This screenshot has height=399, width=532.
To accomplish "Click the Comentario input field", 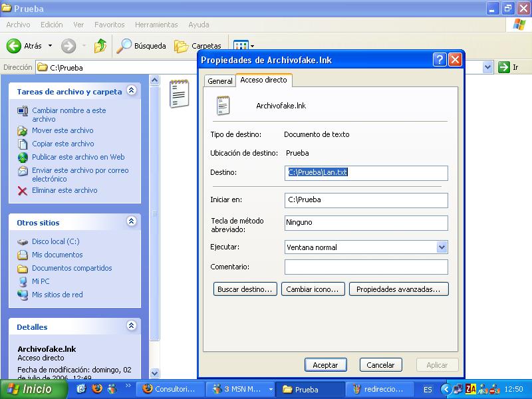I will pyautogui.click(x=366, y=267).
